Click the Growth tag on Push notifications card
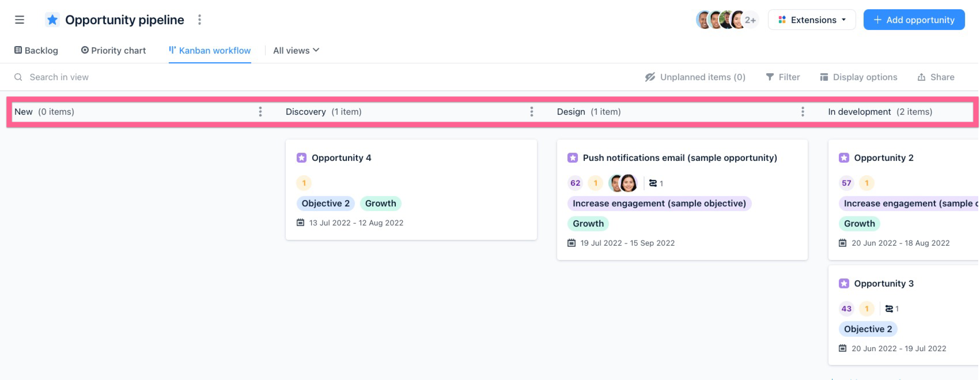 588,224
